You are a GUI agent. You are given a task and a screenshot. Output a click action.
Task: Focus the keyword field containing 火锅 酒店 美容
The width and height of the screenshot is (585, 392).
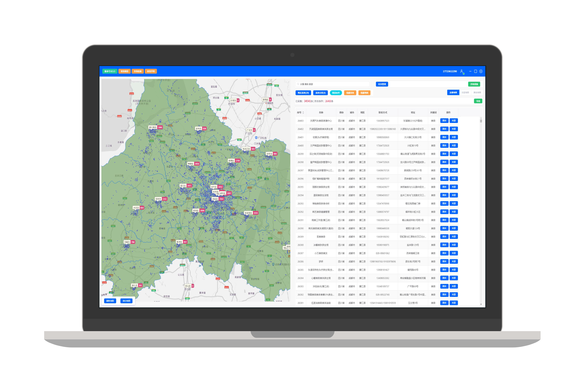point(332,84)
